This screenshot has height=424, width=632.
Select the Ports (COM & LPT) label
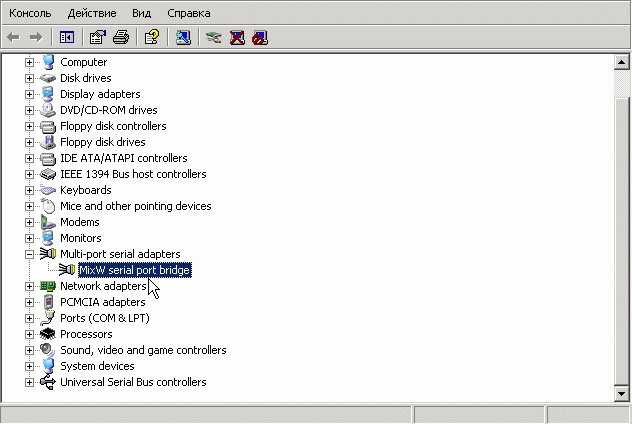105,318
